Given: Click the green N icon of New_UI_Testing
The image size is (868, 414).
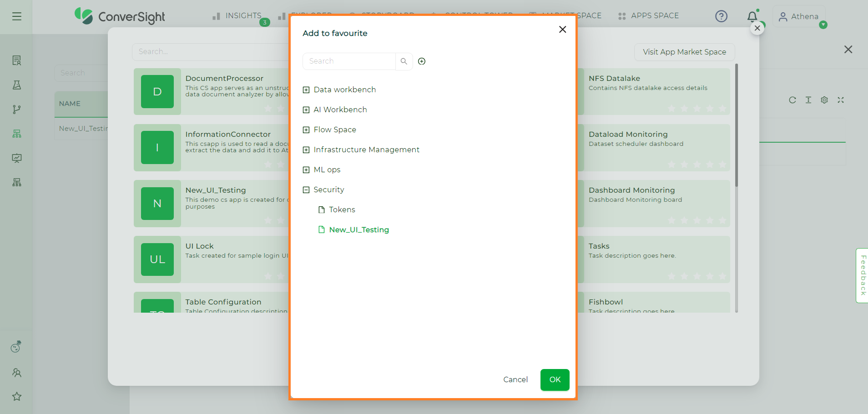Looking at the screenshot, I should click(157, 204).
